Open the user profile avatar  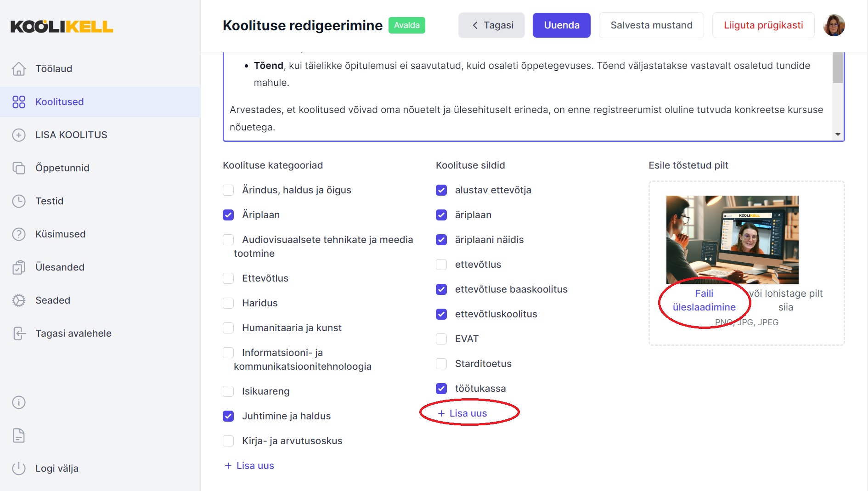coord(834,25)
